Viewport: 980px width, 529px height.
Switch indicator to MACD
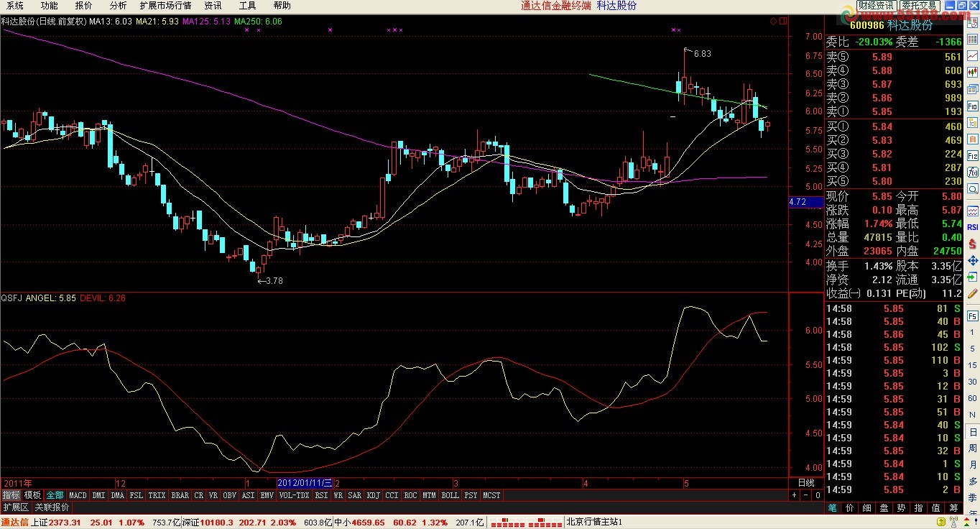point(78,495)
